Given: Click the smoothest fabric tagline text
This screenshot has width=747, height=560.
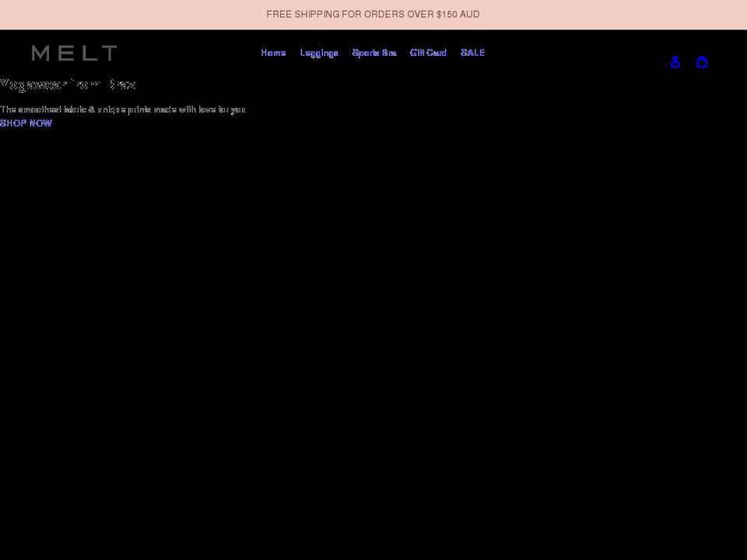Looking at the screenshot, I should tap(122, 110).
